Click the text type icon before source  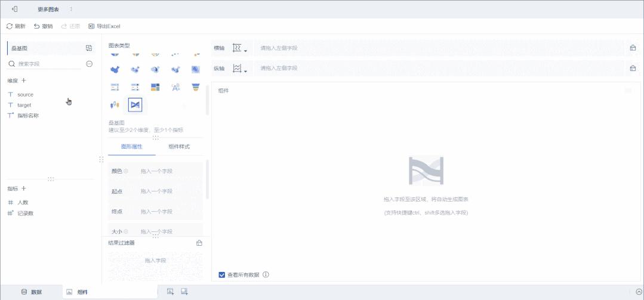pyautogui.click(x=11, y=94)
